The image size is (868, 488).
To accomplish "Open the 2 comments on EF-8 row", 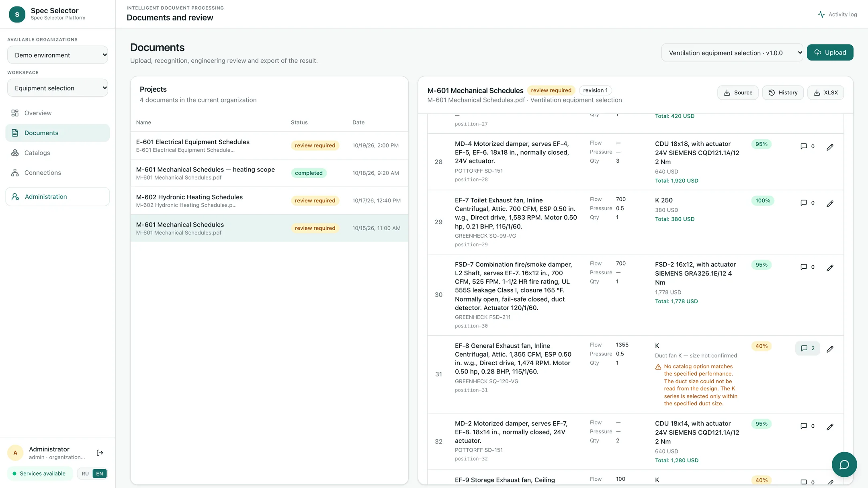I will (x=807, y=348).
